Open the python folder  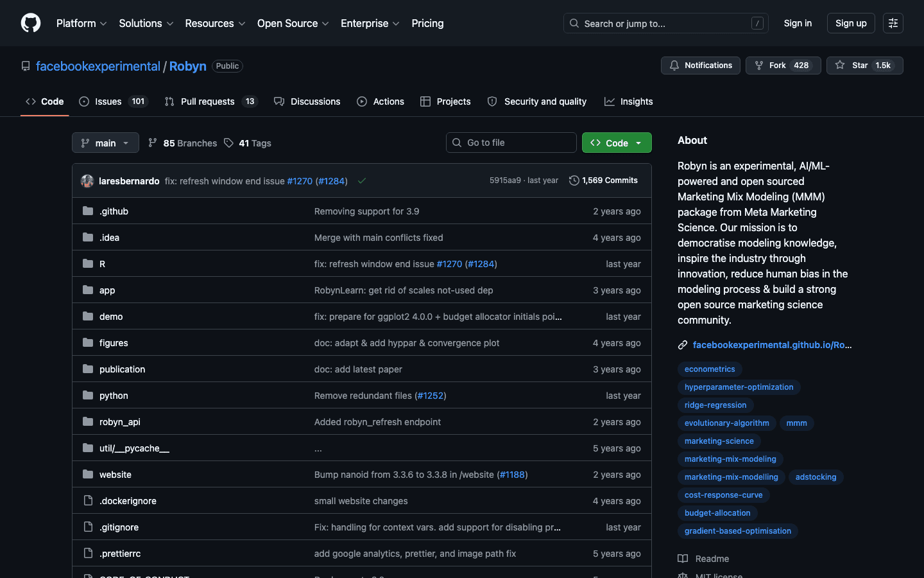114,396
